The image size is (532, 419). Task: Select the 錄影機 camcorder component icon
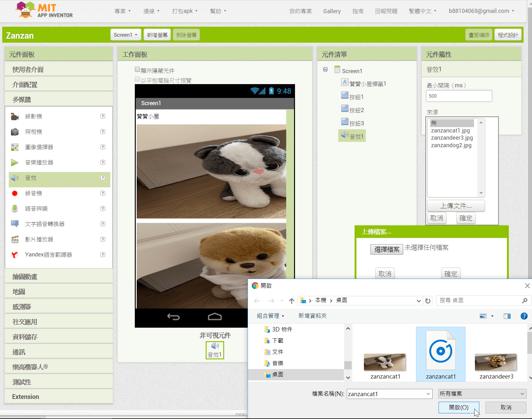coord(15,116)
